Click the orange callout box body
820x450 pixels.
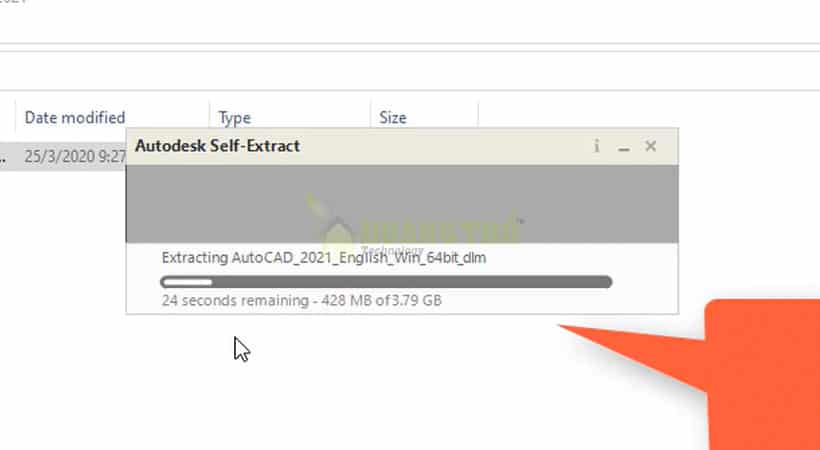764,375
